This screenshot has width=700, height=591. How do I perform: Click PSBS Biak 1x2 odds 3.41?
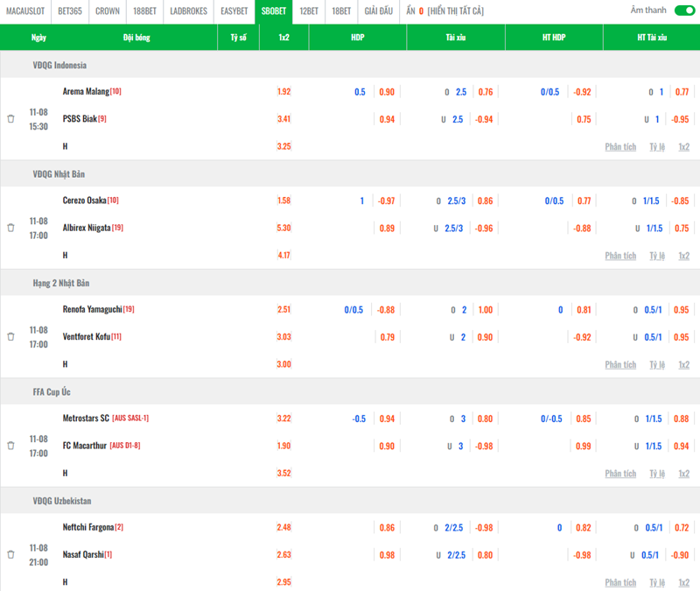(283, 119)
